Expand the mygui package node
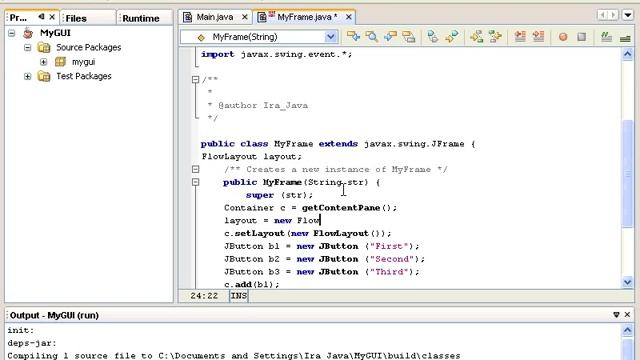The width and height of the screenshot is (640, 360). 44,62
